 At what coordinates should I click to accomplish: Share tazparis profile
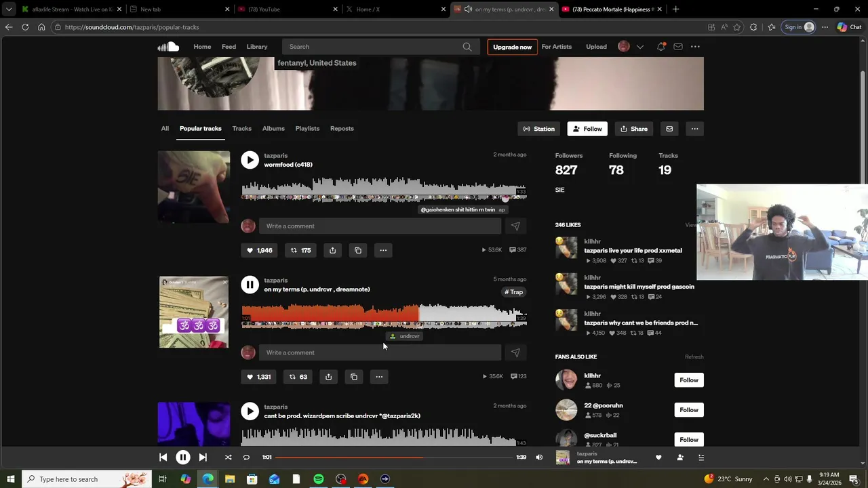coord(634,129)
